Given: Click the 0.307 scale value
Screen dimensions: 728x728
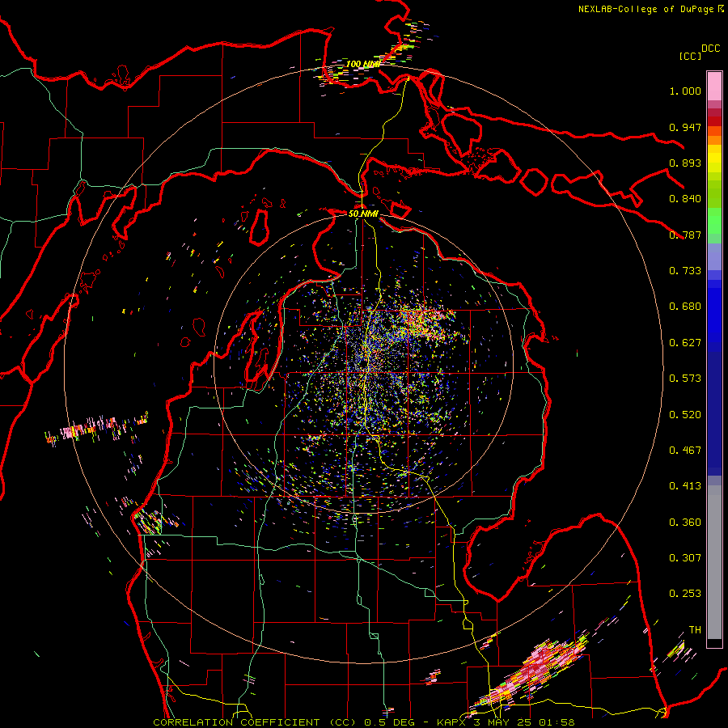Looking at the screenshot, I should [x=685, y=558].
